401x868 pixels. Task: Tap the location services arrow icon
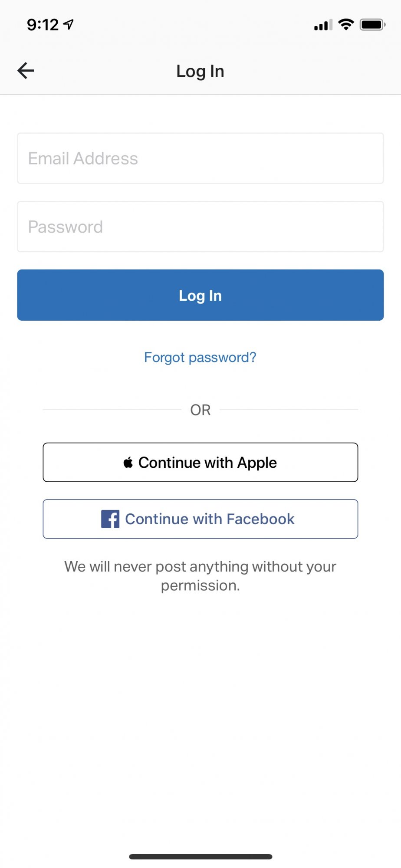pos(69,24)
